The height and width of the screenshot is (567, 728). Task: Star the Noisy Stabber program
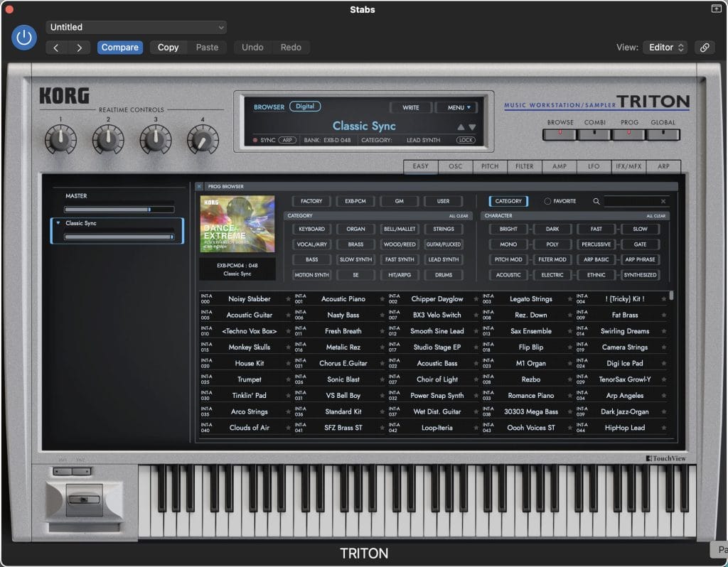[288, 299]
